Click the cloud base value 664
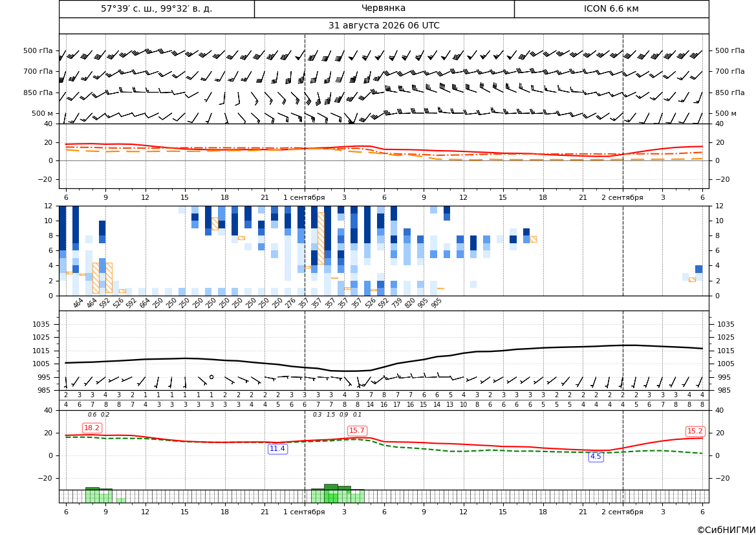This screenshot has height=535, width=756. [x=145, y=303]
